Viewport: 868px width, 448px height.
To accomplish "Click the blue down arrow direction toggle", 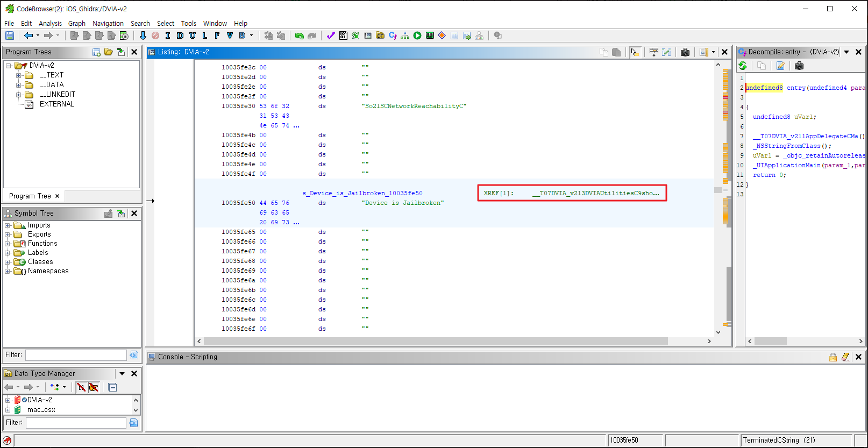I will click(143, 35).
